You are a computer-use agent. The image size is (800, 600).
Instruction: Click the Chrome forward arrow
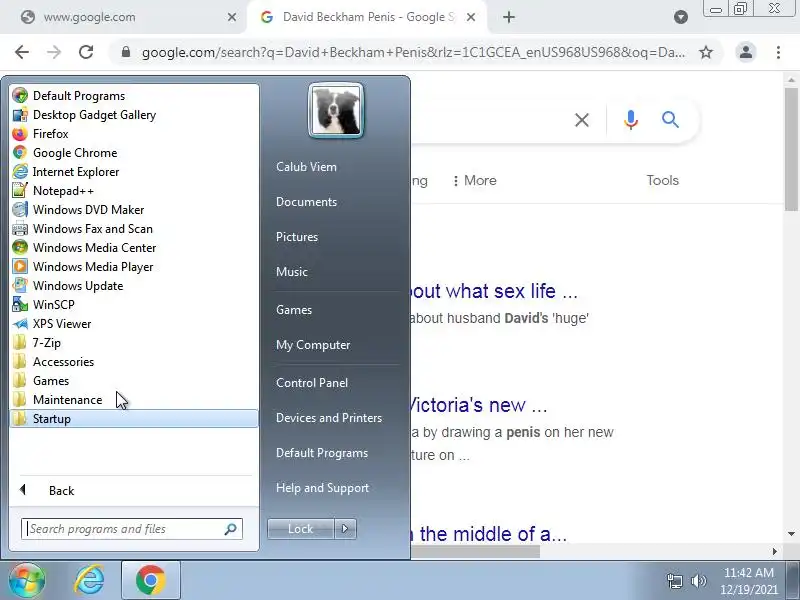(x=54, y=52)
